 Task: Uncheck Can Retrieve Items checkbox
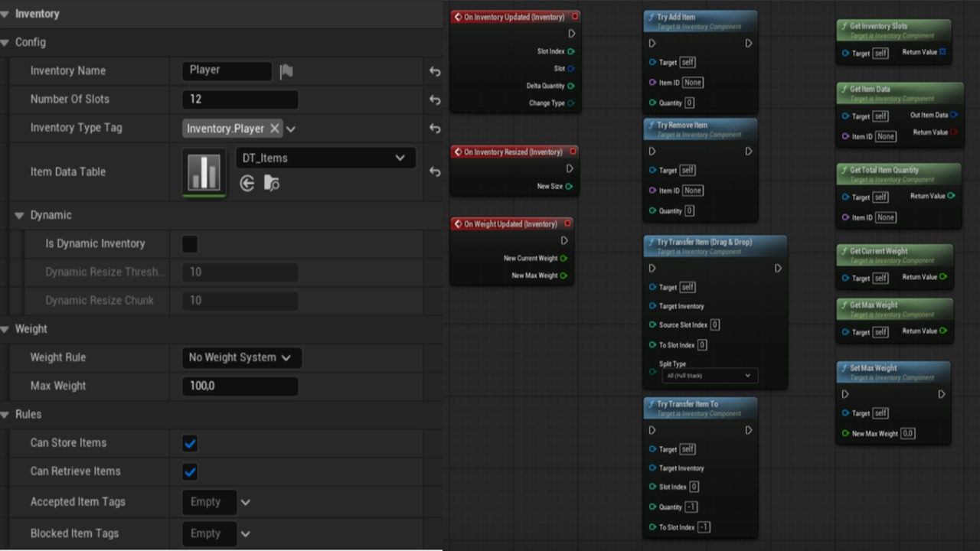tap(190, 471)
